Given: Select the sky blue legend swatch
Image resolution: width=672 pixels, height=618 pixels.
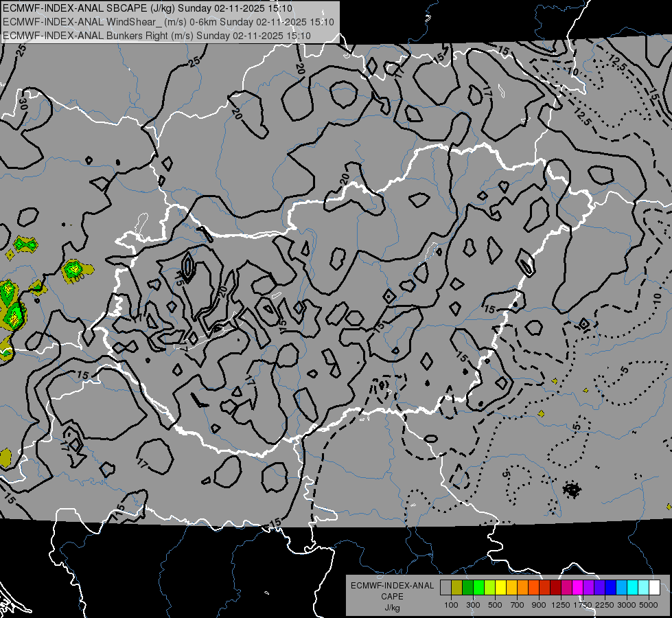Looking at the screenshot, I should click(x=622, y=587).
